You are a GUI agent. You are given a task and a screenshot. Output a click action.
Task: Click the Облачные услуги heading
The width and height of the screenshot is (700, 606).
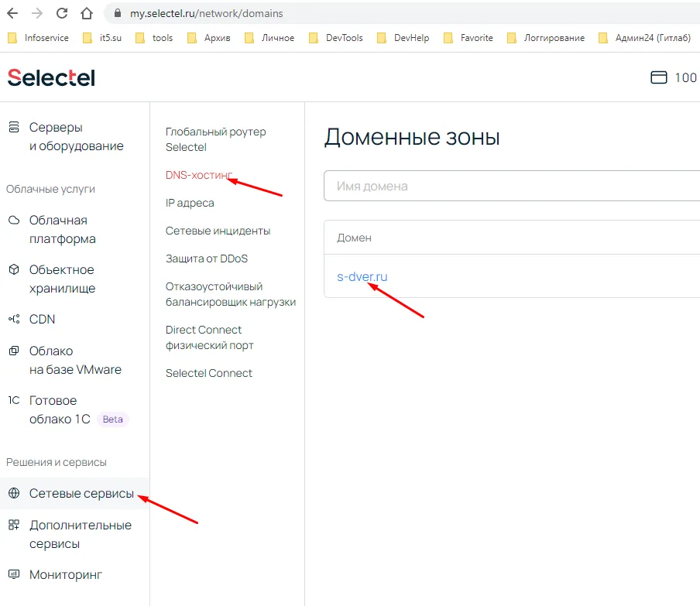click(50, 189)
